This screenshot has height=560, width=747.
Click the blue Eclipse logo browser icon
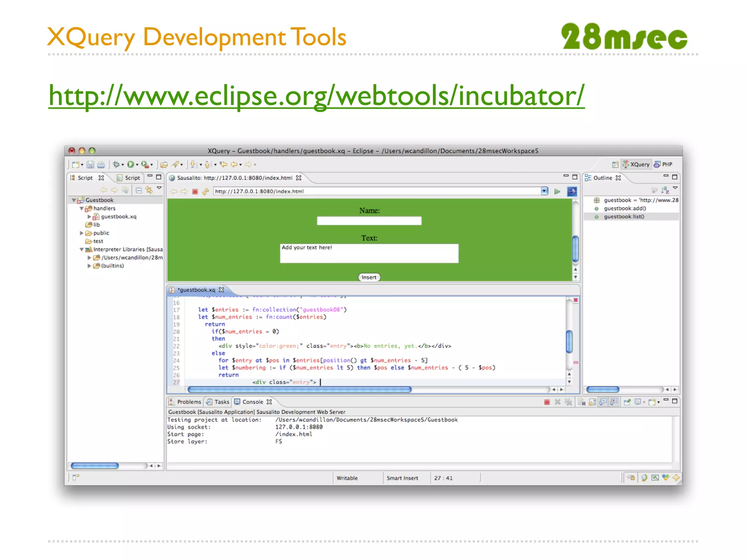[x=572, y=191]
